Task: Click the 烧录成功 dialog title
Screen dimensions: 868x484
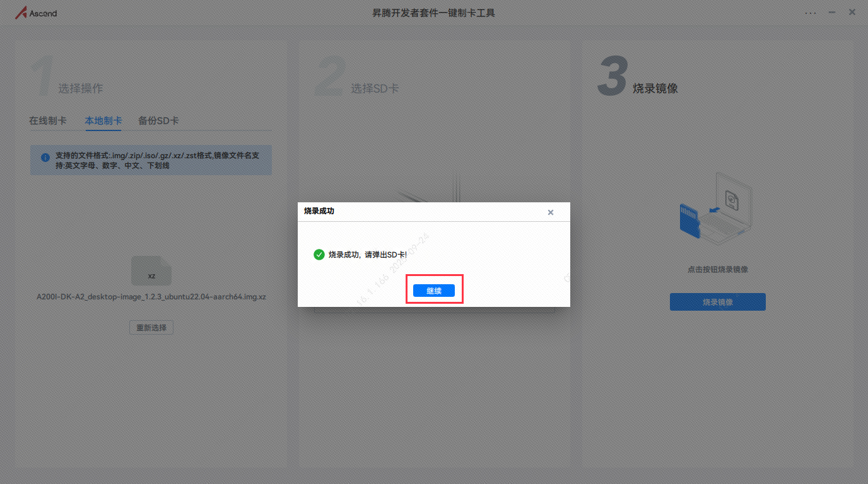Action: 319,212
